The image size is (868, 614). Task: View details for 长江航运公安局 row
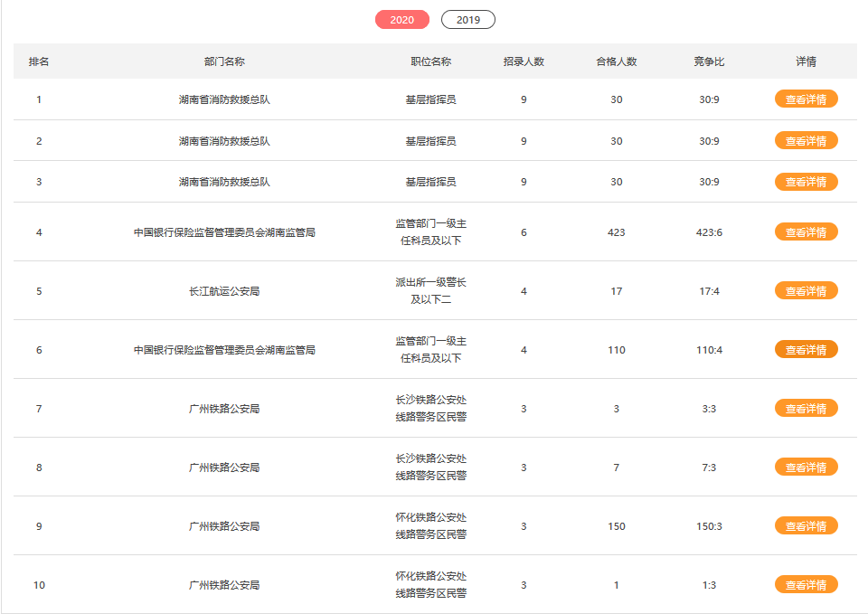806,290
